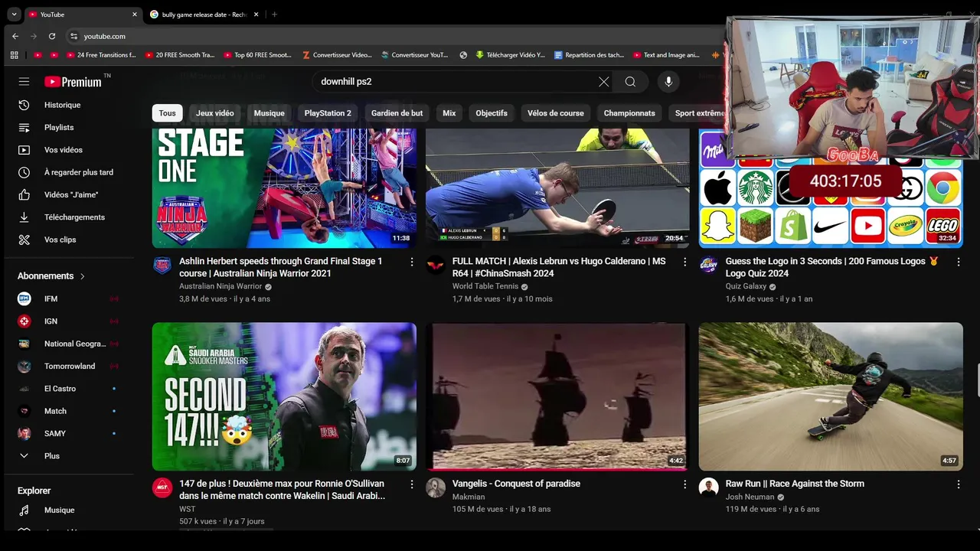The width and height of the screenshot is (980, 551).
Task: Select the Mix filter chip
Action: (449, 113)
